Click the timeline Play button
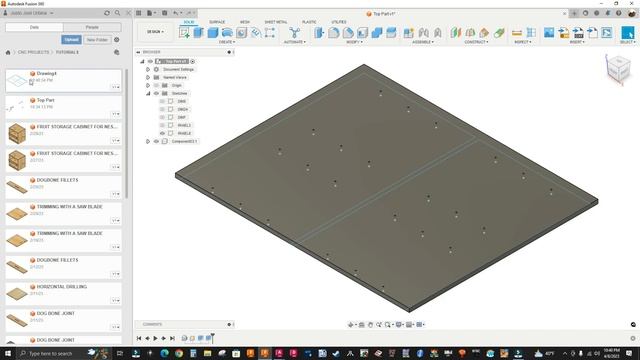This screenshot has width=640, height=360. coord(156,338)
